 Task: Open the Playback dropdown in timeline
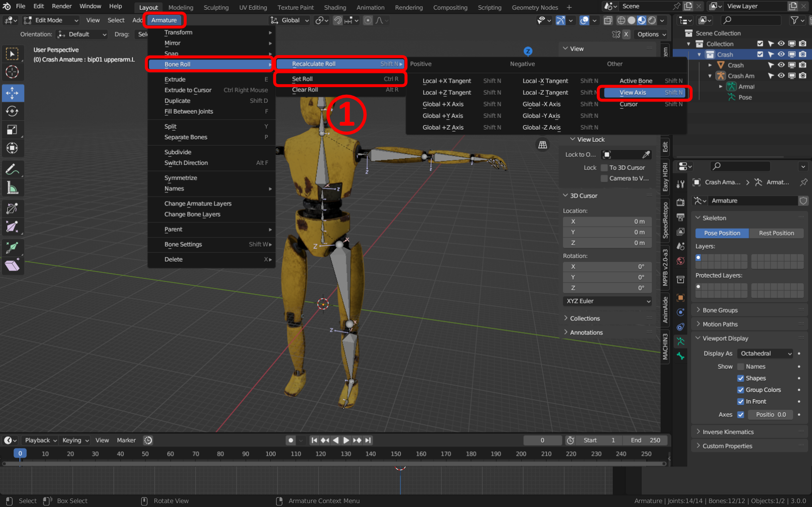click(x=41, y=440)
